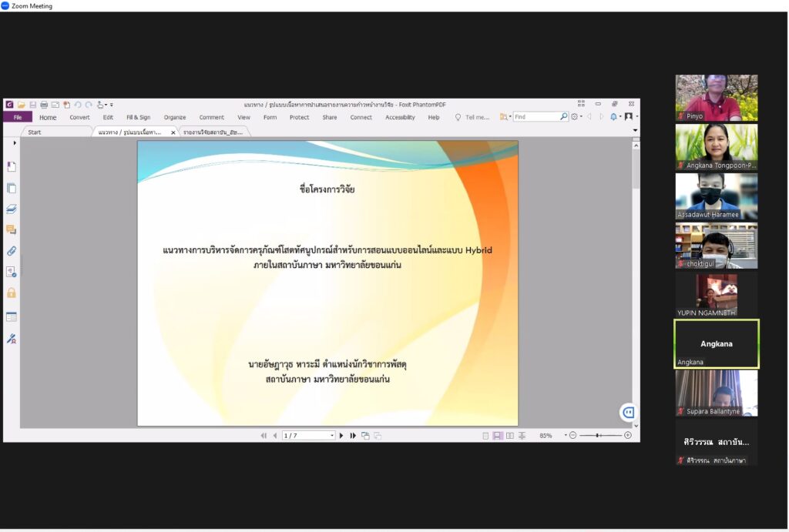Click the Open folder icon in toolbar
Image resolution: width=789 pixels, height=532 pixels.
(22, 105)
